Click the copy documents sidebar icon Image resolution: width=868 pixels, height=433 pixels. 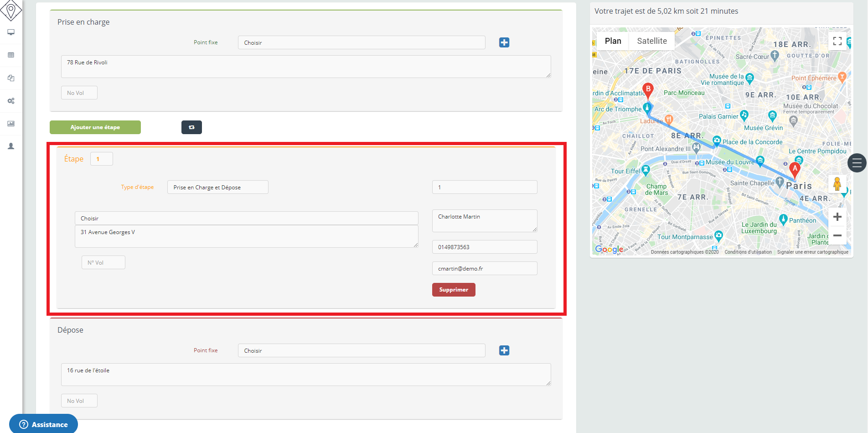(x=11, y=78)
